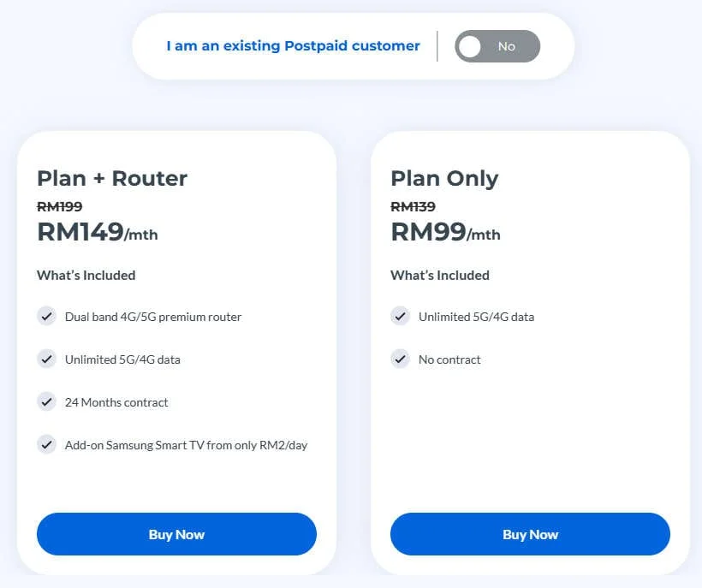Click the I am an existing Postpaid customer text
Viewport: 702px width, 588px height.
point(294,45)
